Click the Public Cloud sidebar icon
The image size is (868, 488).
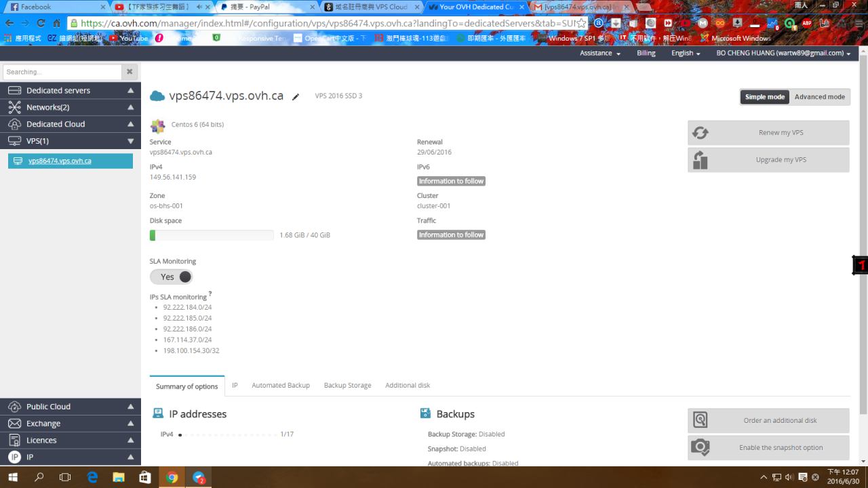[x=14, y=407]
